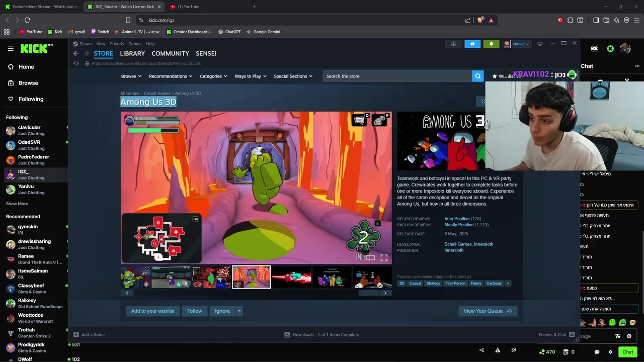Open Brave Leo AI sparkle icon
The width and height of the screenshot is (644, 362).
click(616, 20)
